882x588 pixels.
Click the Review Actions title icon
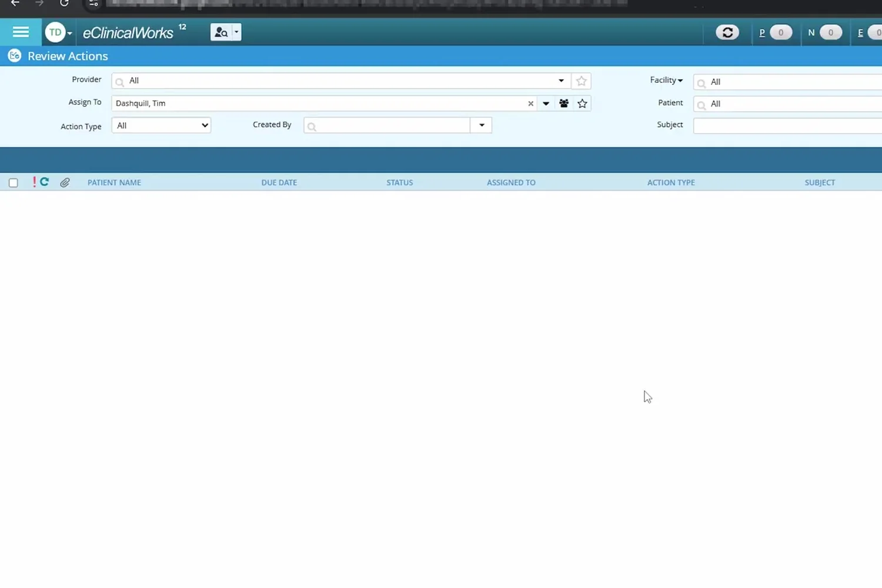(15, 56)
